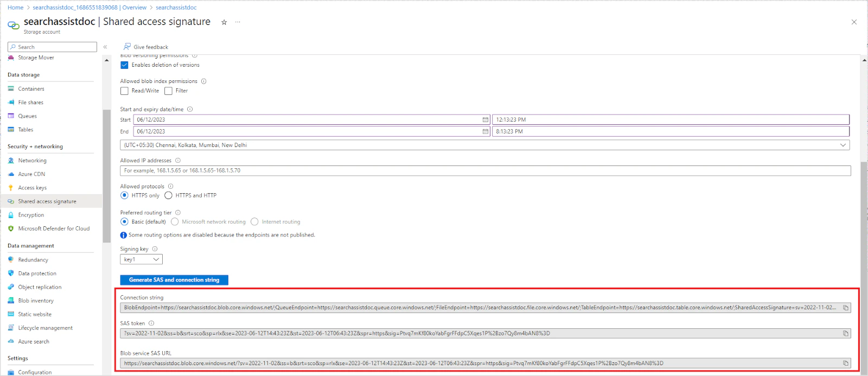Open the more options ellipsis in header
The width and height of the screenshot is (868, 376).
click(x=238, y=22)
